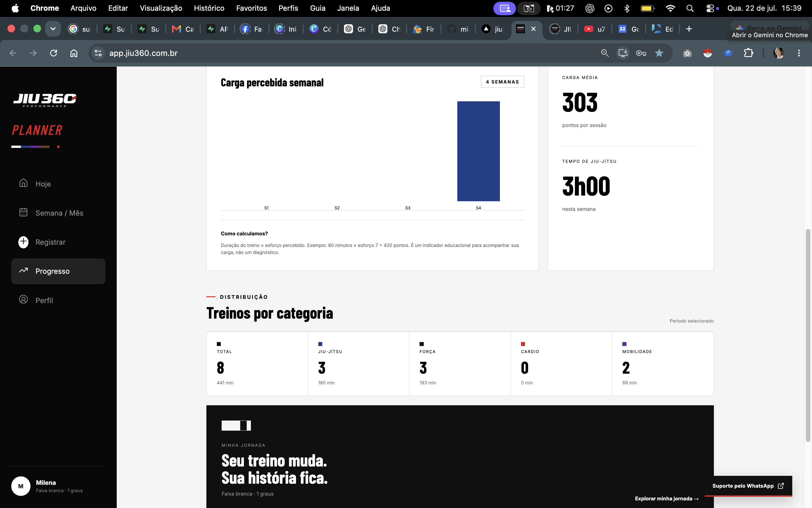Open a new tab
812x508 pixels.
click(x=689, y=29)
